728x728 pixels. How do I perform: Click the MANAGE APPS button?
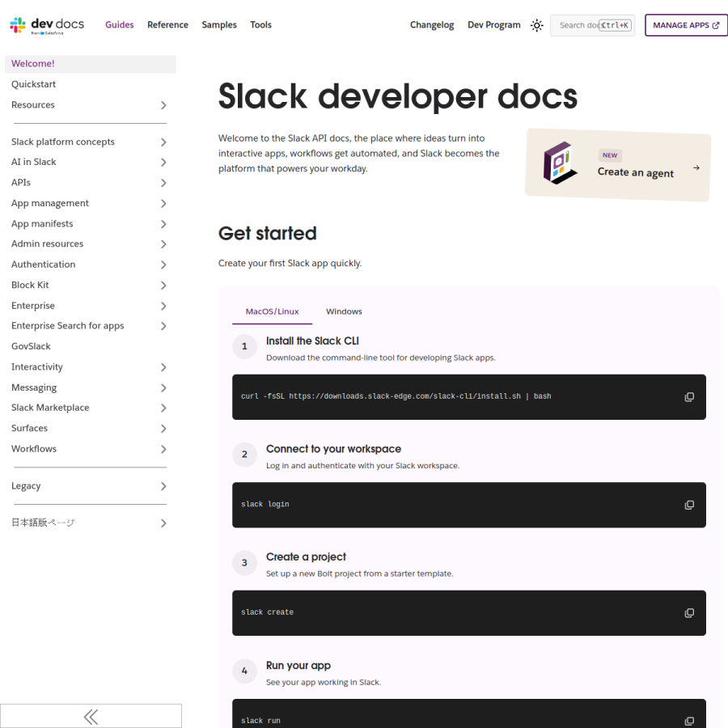point(686,25)
